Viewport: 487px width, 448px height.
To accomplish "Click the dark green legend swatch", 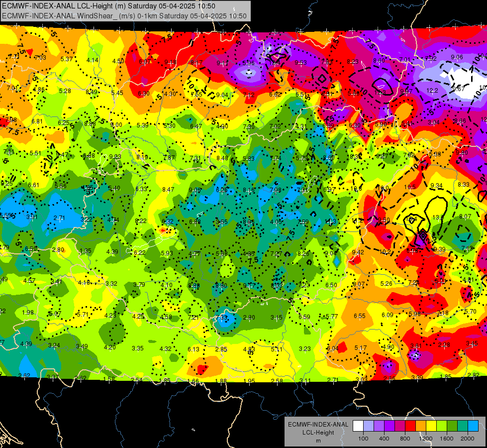I will click(x=452, y=426).
